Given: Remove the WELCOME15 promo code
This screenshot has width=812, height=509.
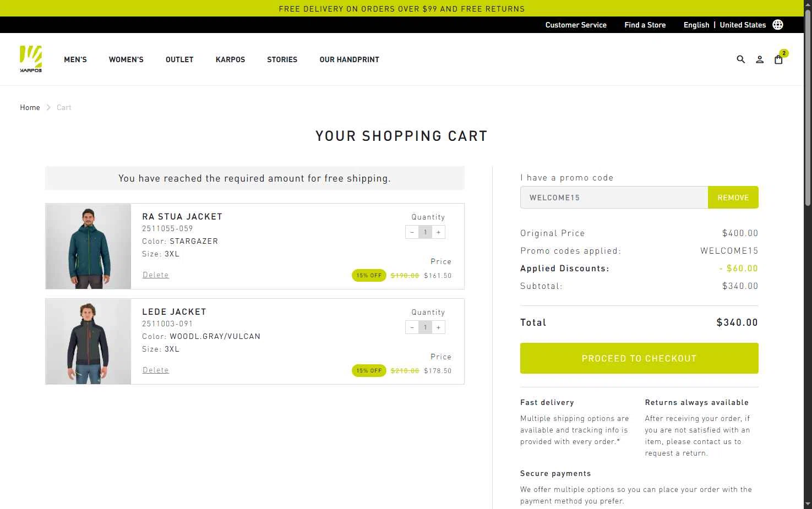Looking at the screenshot, I should pos(733,198).
